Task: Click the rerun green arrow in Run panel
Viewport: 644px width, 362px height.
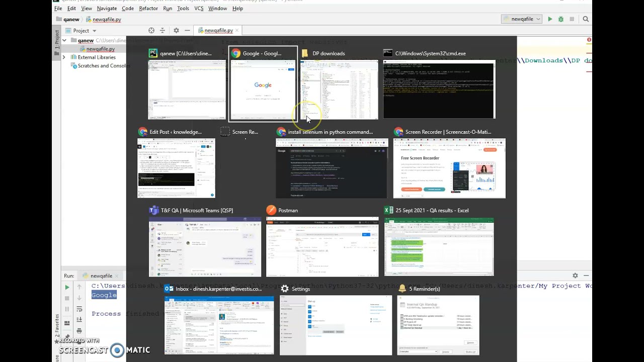Action: click(67, 287)
